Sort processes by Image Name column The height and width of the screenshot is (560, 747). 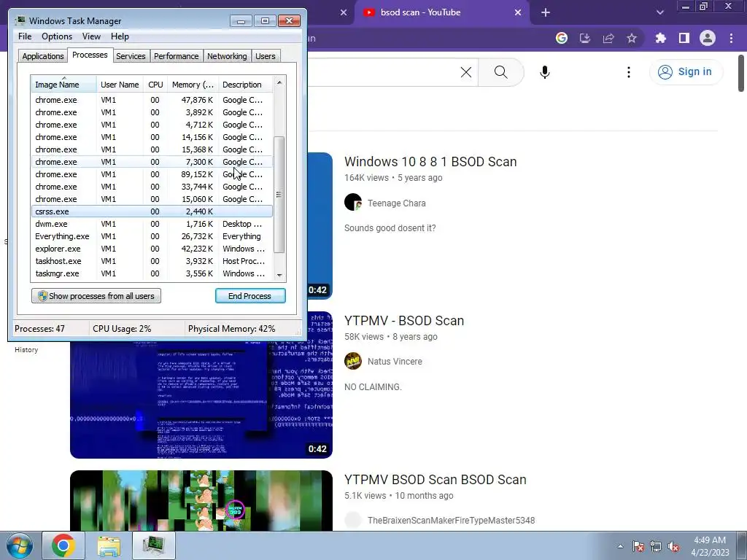click(64, 85)
